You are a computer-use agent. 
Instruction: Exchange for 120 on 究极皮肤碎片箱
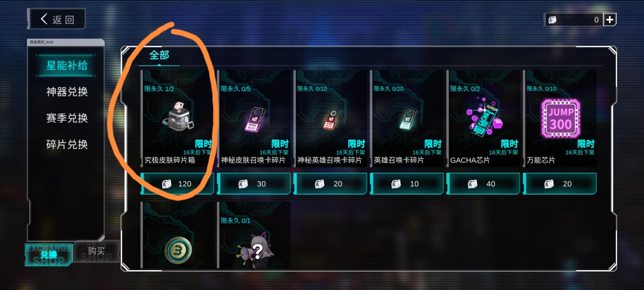pyautogui.click(x=177, y=184)
